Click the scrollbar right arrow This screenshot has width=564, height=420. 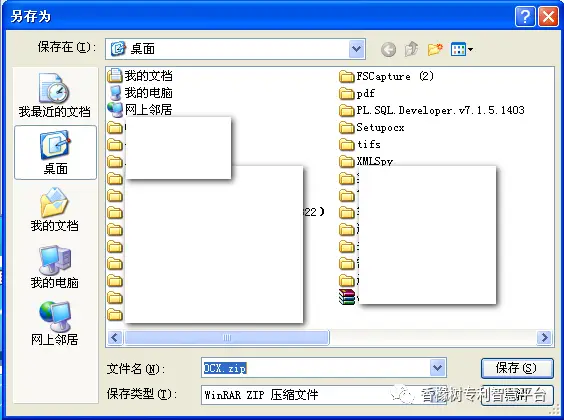pos(544,338)
